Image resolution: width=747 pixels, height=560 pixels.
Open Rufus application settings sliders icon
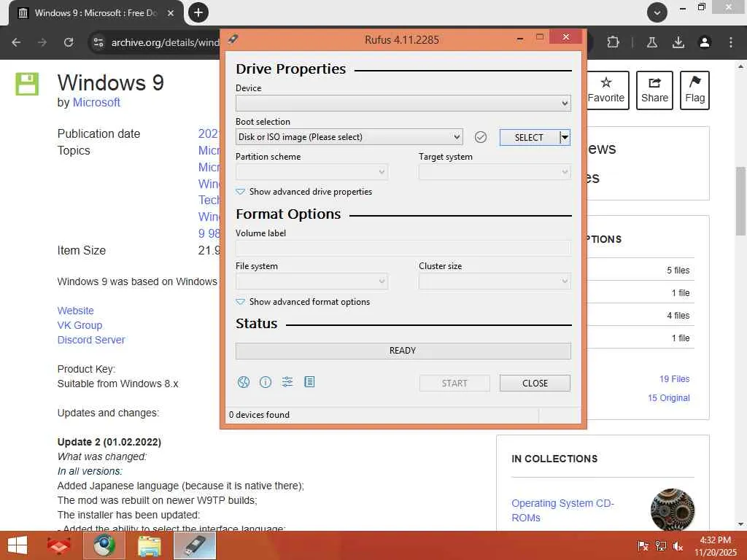tap(287, 382)
